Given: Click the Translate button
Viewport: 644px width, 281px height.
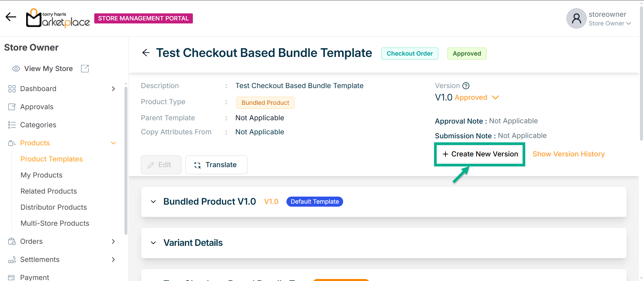Looking at the screenshot, I should (x=216, y=165).
